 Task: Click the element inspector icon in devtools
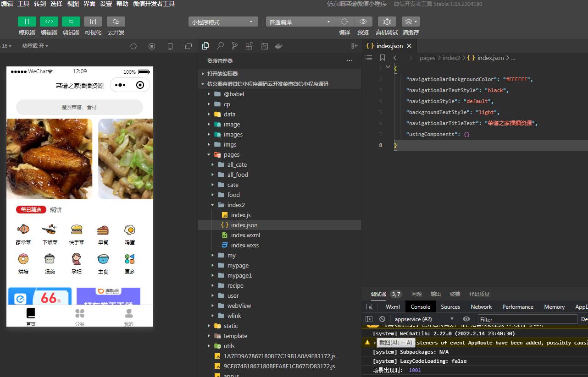pos(369,306)
